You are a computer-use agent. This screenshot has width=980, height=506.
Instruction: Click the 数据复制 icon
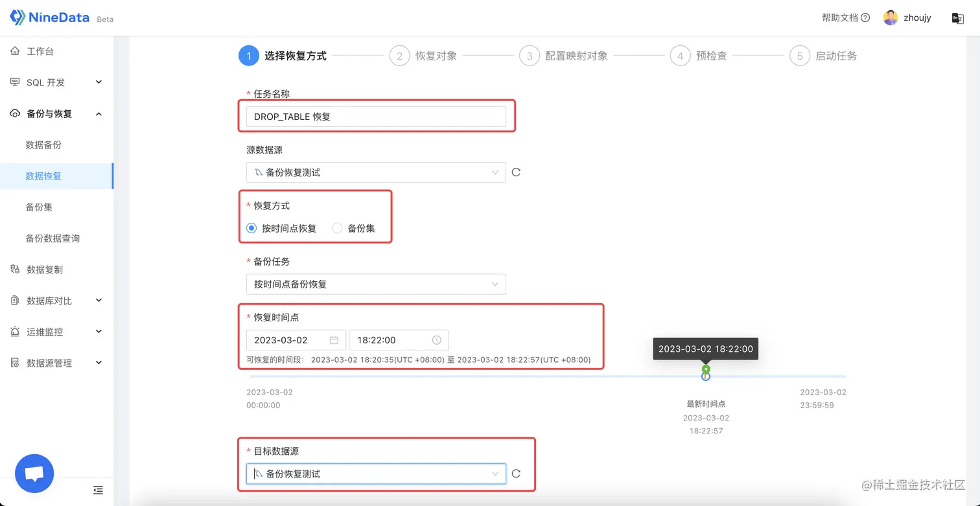15,269
